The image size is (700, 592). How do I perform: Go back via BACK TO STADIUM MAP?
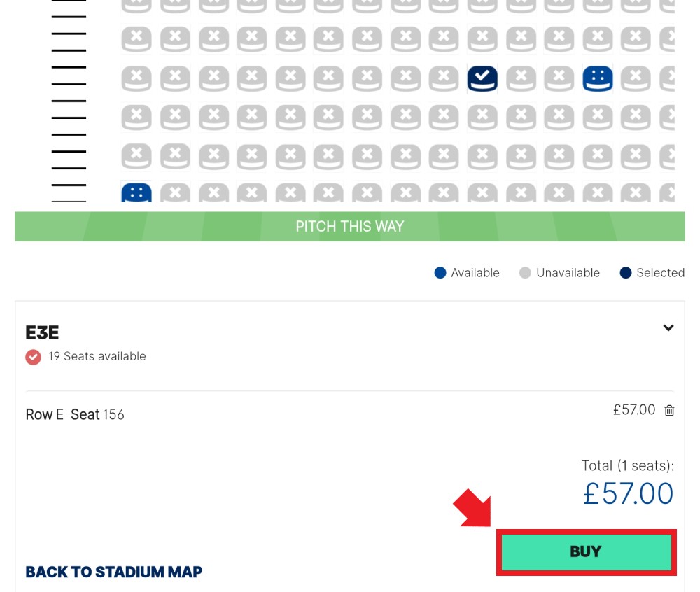114,572
